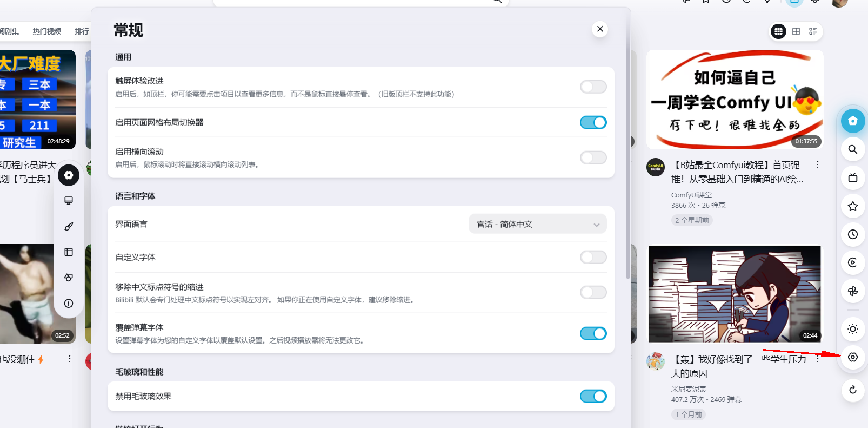Viewport: 868px width, 428px height.
Task: Enable 启用横向滚动 toggle
Action: click(x=593, y=157)
